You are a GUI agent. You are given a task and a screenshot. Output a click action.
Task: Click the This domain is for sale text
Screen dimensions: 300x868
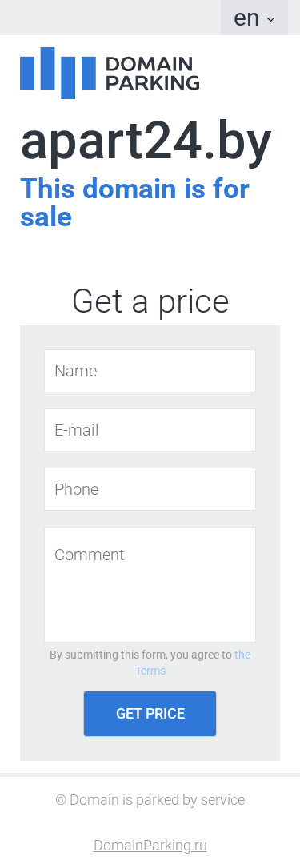134,202
